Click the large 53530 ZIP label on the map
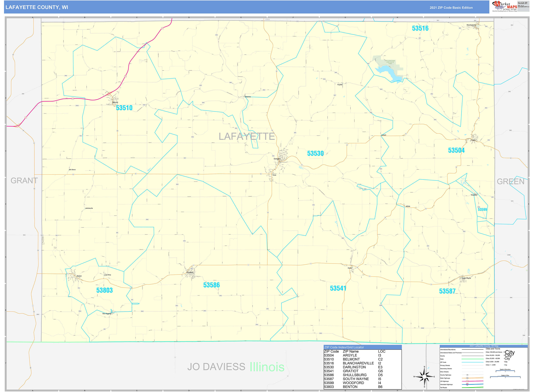Image resolution: width=534 pixels, height=392 pixels. pos(315,153)
